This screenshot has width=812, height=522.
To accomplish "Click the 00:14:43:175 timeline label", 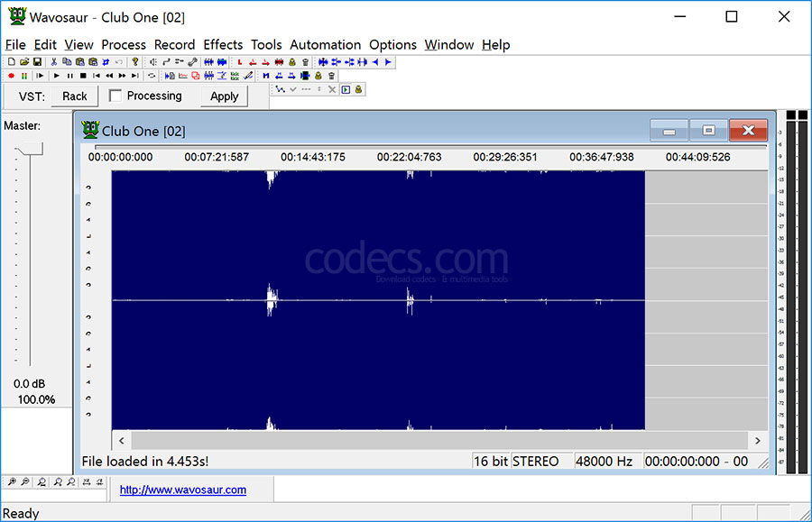I will [x=313, y=157].
